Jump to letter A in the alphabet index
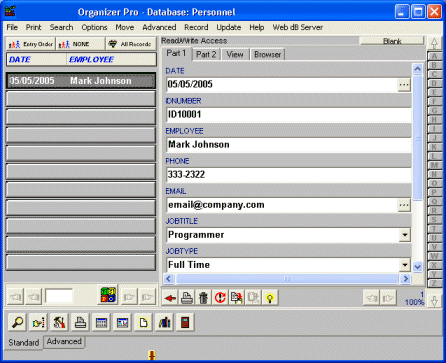Viewport: 446px width, 363px height. [434, 56]
